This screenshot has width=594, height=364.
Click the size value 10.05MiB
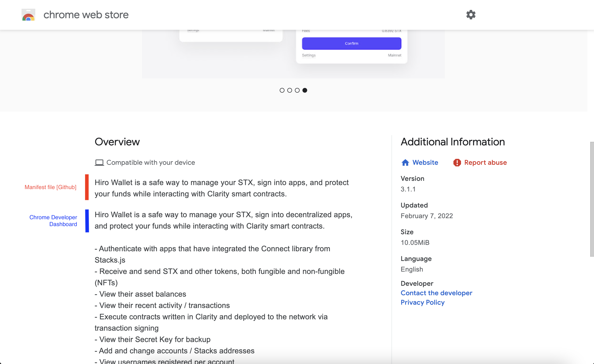[415, 243]
